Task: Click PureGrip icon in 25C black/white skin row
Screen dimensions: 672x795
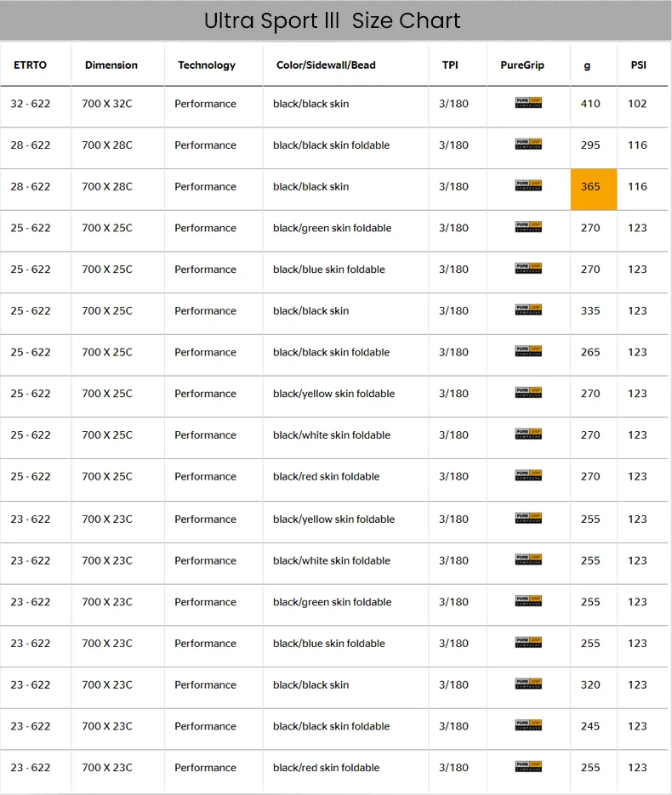Action: tap(528, 434)
